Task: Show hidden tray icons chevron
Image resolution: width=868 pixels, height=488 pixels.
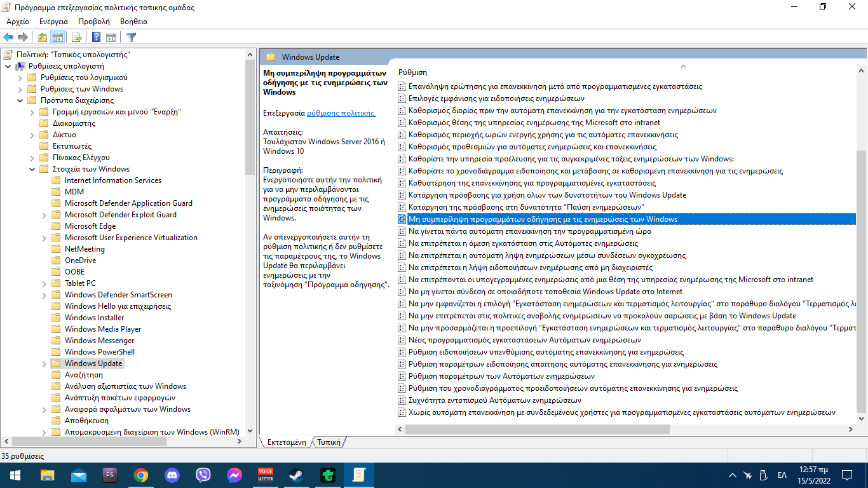Action: coord(732,475)
